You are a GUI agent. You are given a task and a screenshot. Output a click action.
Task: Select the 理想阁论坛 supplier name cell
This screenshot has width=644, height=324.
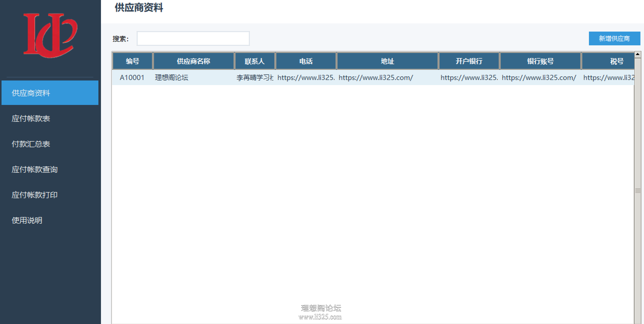[x=194, y=77]
